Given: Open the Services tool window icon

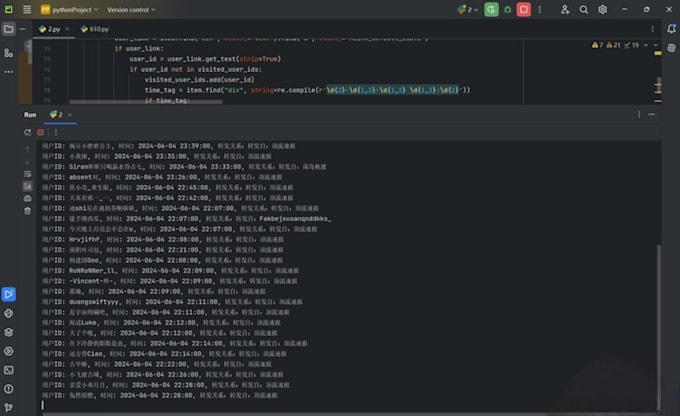Looking at the screenshot, I should (x=8, y=351).
